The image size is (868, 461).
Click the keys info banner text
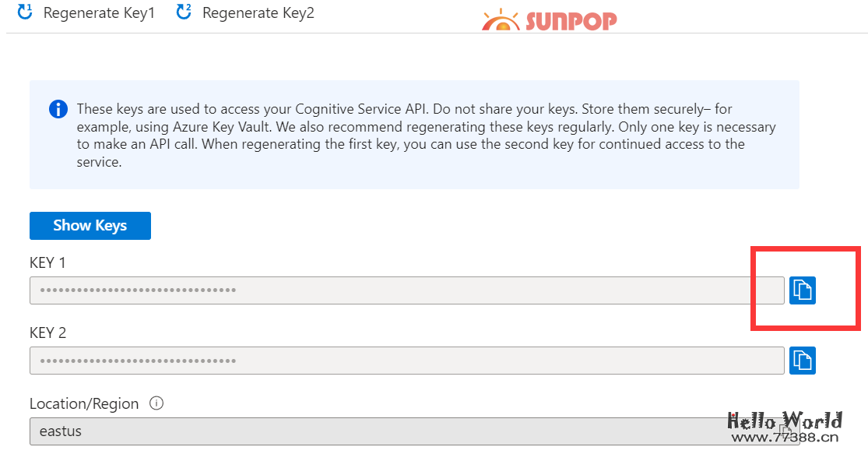click(424, 135)
